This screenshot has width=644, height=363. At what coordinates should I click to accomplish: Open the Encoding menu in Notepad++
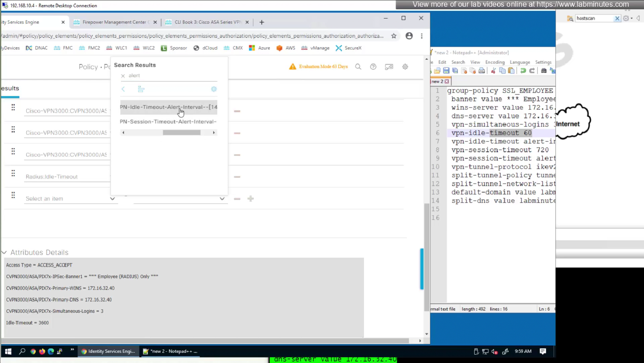pos(495,62)
